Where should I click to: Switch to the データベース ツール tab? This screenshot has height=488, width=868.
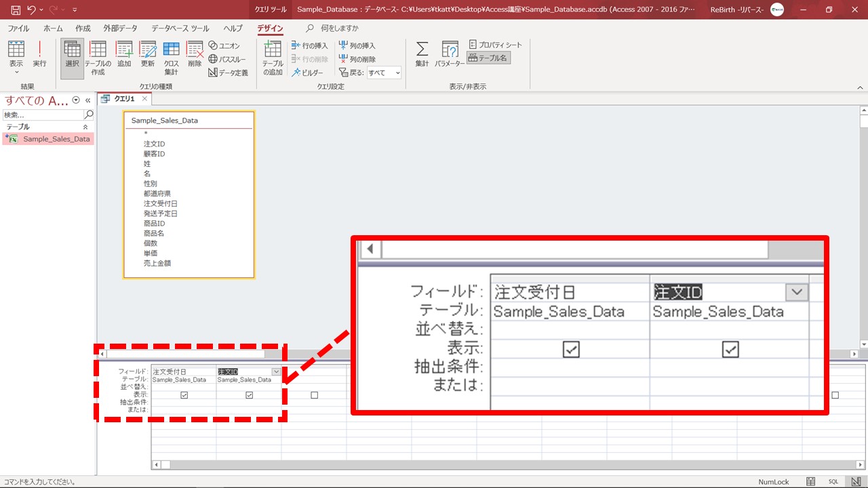point(180,28)
